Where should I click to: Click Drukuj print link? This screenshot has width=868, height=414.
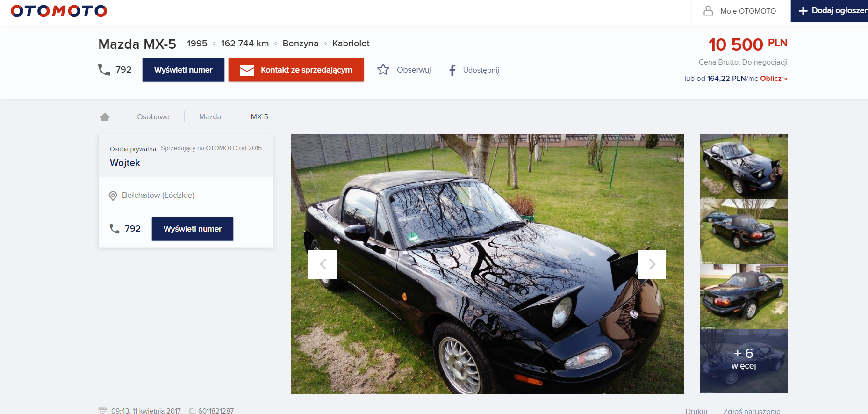click(x=696, y=411)
